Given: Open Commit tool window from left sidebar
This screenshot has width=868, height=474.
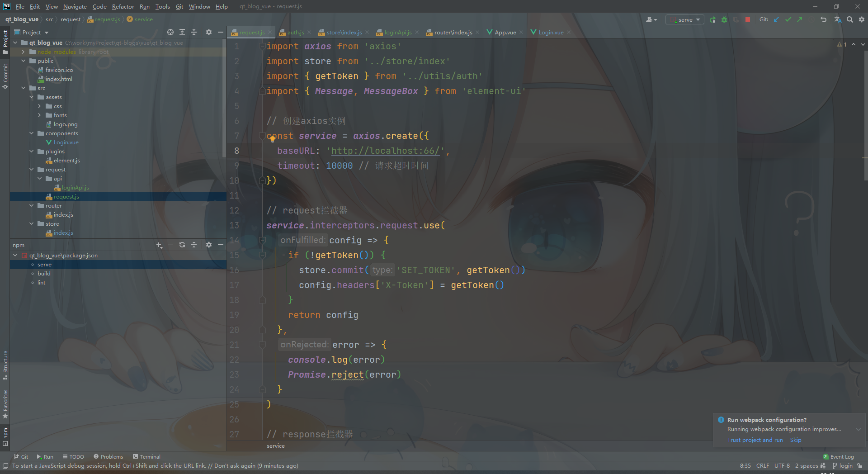Looking at the screenshot, I should [x=5, y=76].
